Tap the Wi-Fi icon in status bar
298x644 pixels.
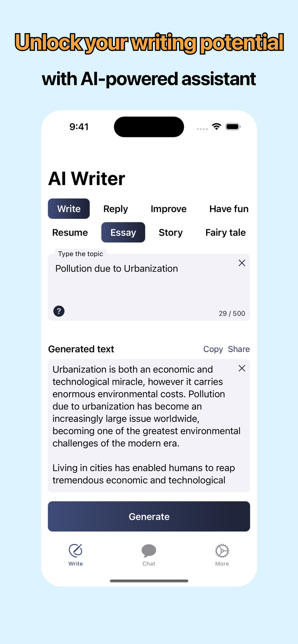216,127
